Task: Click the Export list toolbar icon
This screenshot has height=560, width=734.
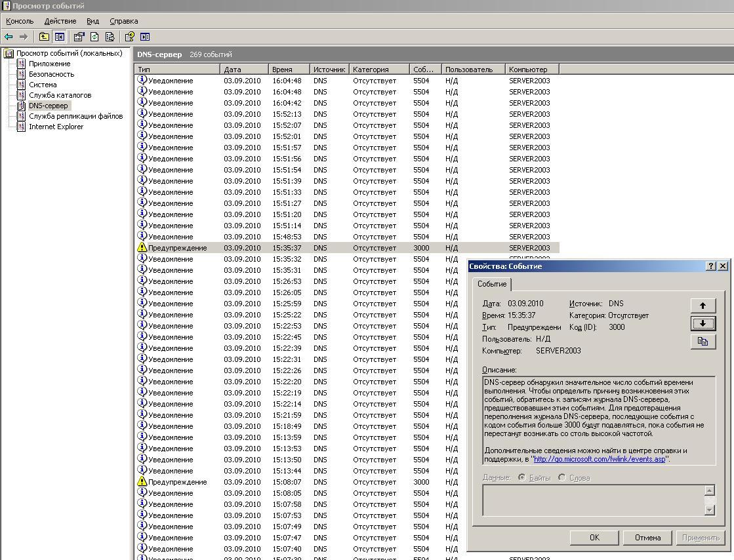Action: (x=110, y=37)
